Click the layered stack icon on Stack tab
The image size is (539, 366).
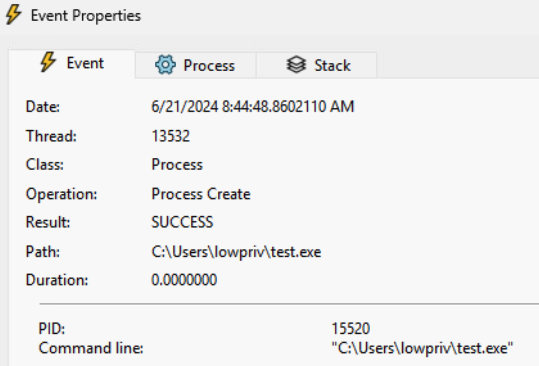tap(296, 65)
